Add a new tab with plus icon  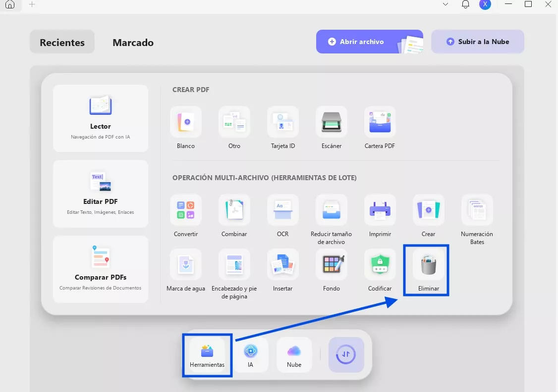click(32, 4)
